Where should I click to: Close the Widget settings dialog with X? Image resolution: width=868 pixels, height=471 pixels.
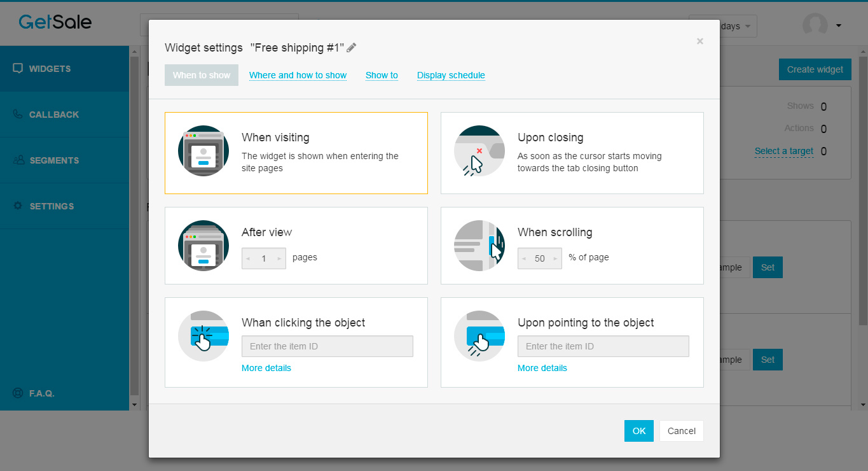(x=699, y=41)
